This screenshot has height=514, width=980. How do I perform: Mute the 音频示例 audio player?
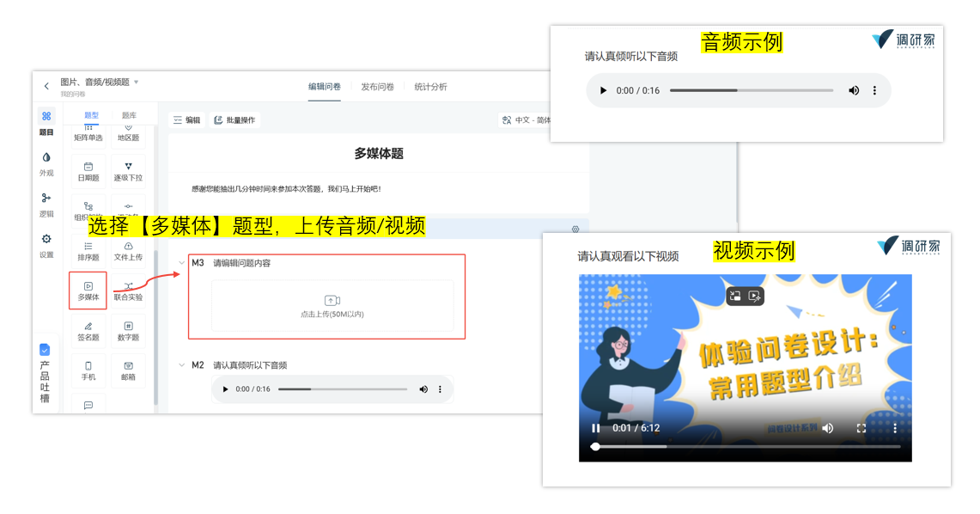coord(854,90)
